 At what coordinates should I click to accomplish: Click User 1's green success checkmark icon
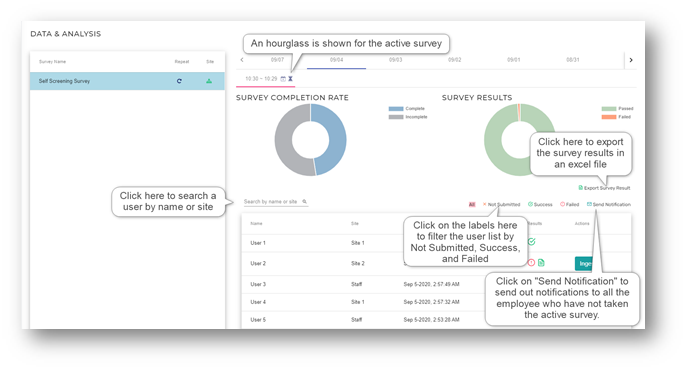531,242
